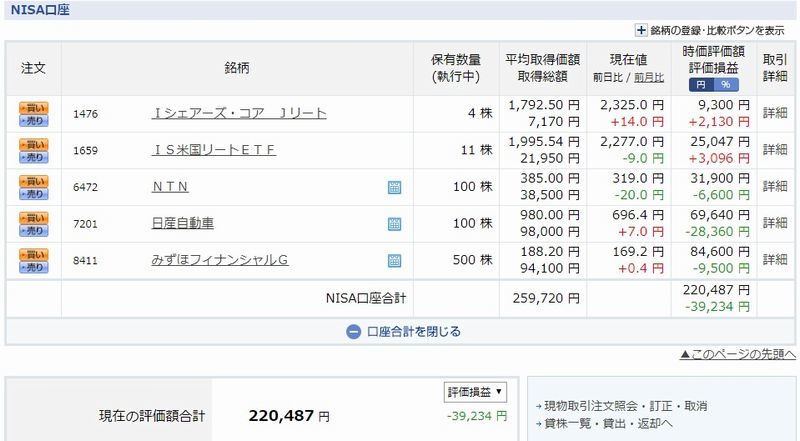Switch valuation display to %
The image size is (800, 441).
click(726, 85)
